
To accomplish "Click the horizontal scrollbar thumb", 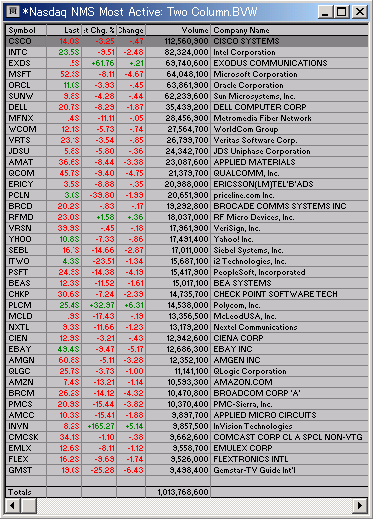I will [29, 506].
